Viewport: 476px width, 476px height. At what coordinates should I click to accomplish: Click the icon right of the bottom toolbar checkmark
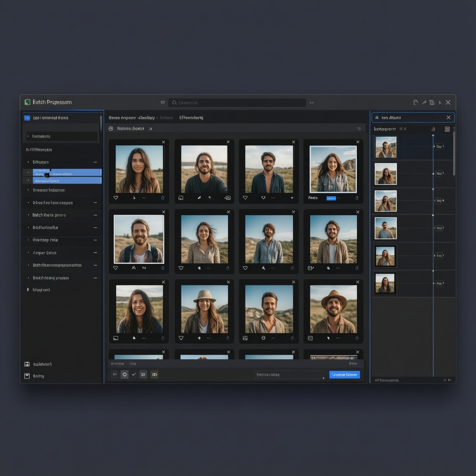click(143, 375)
